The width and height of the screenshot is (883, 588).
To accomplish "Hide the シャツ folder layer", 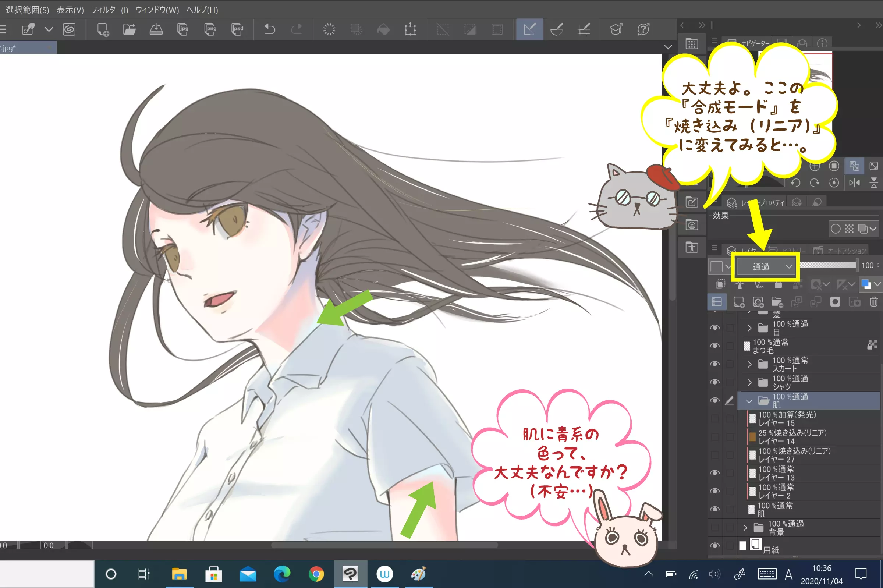I will tap(714, 382).
